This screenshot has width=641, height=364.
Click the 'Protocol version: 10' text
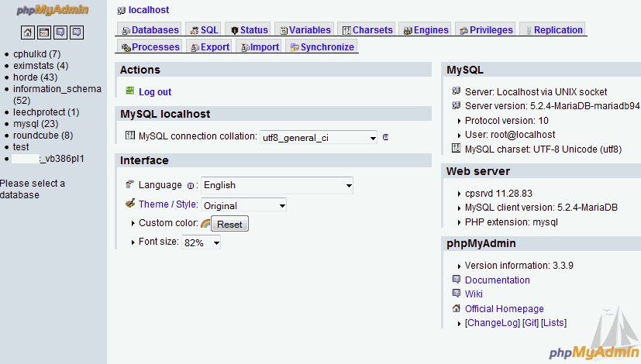point(506,121)
